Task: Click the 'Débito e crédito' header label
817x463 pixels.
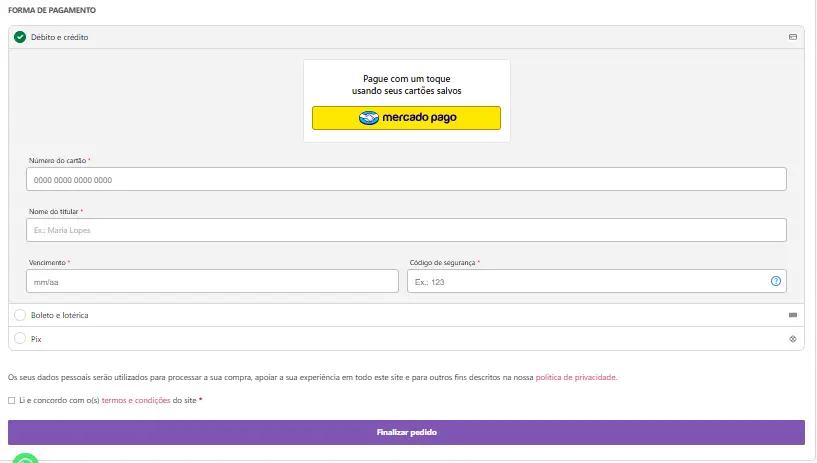Action: (59, 37)
